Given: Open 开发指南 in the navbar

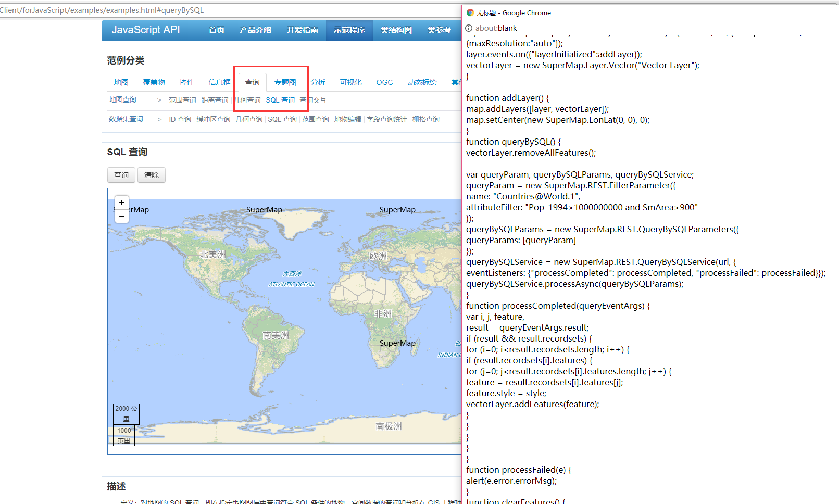Looking at the screenshot, I should pos(303,30).
